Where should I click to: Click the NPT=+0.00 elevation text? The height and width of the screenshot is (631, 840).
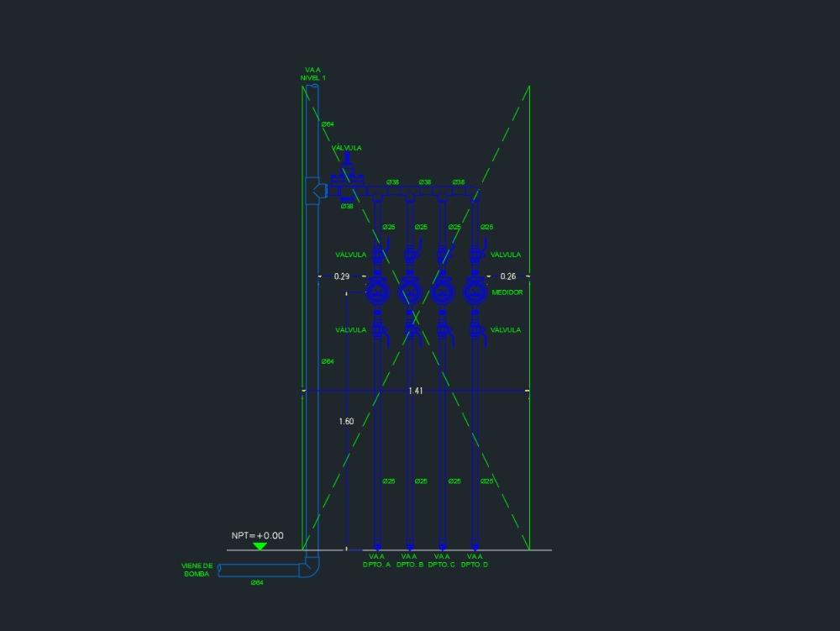pyautogui.click(x=258, y=535)
